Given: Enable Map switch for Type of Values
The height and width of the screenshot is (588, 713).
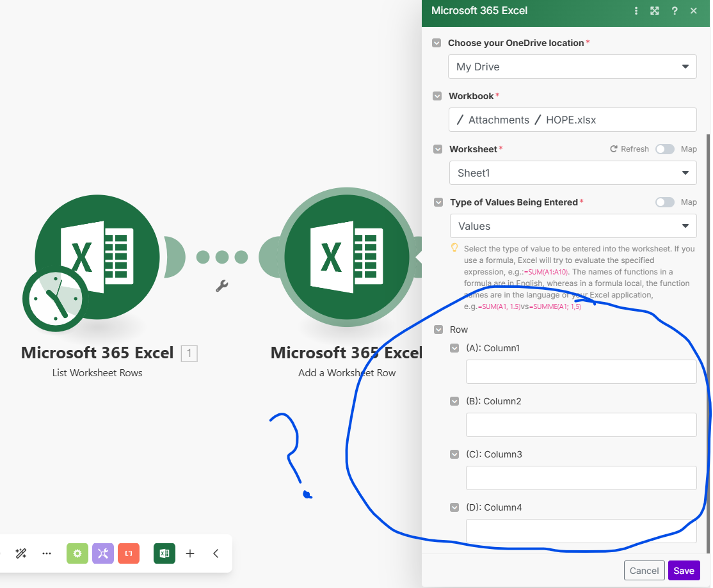Looking at the screenshot, I should [x=665, y=202].
